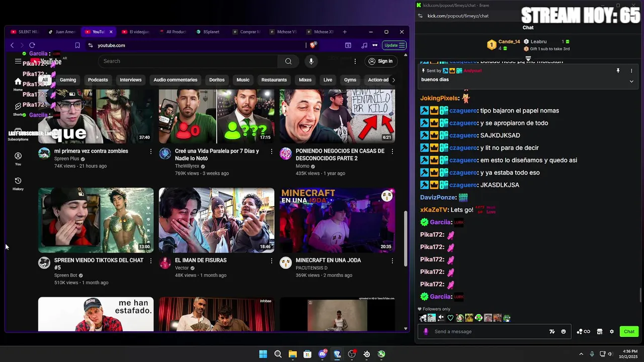Screen dimensions: 644x362
Task: Open the History sidebar item
Action: click(18, 184)
